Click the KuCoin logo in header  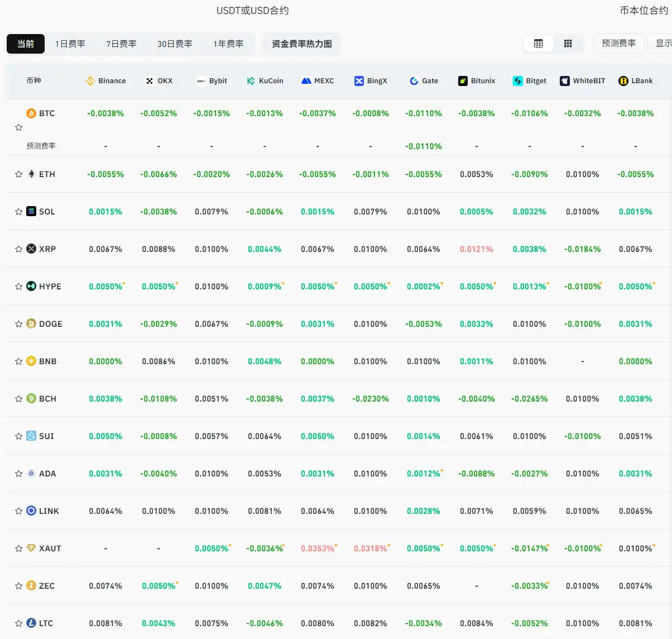click(251, 81)
